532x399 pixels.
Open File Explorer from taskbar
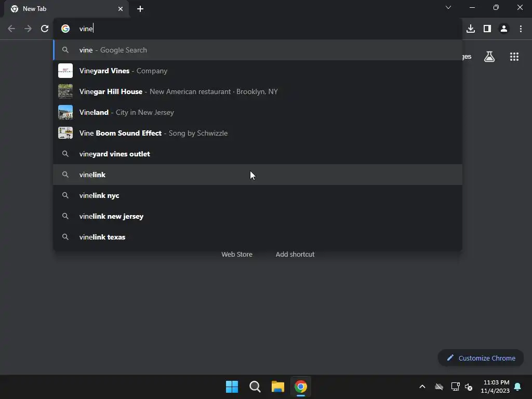(x=278, y=387)
